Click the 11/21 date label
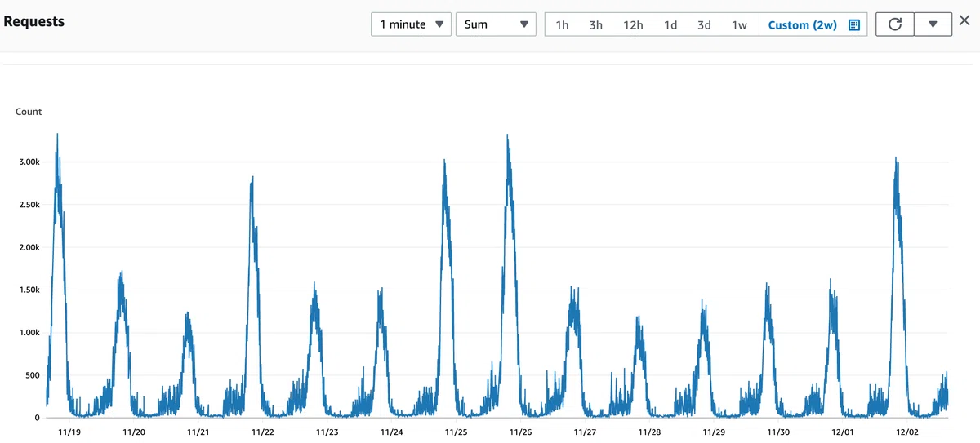This screenshot has height=443, width=980. click(198, 432)
